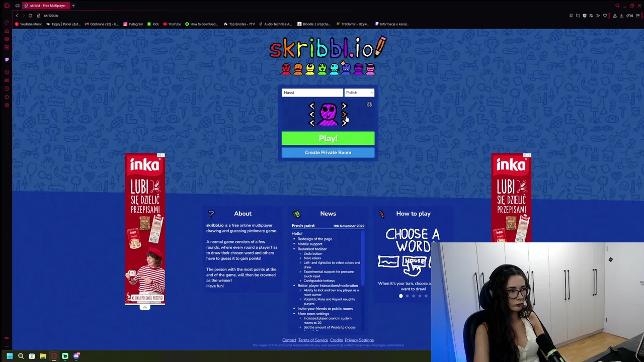Collapse the left inka ad with chevron
This screenshot has height=362, width=644.
click(145, 307)
